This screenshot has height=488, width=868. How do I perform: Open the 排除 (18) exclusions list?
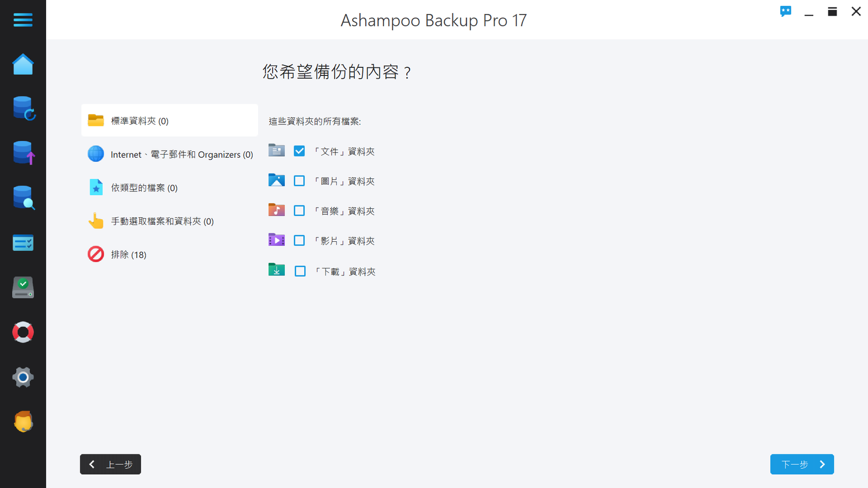(x=170, y=254)
